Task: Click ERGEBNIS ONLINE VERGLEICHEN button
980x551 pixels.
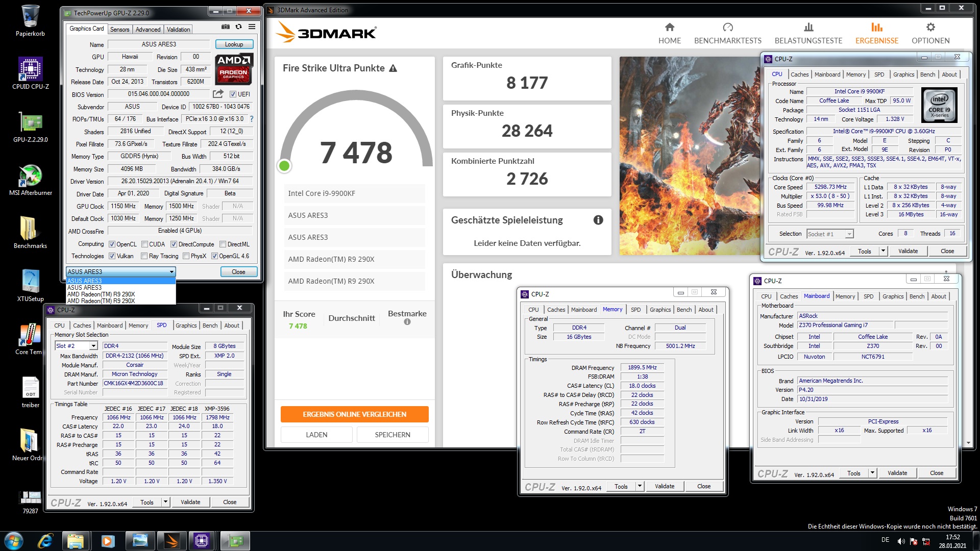Action: 354,414
